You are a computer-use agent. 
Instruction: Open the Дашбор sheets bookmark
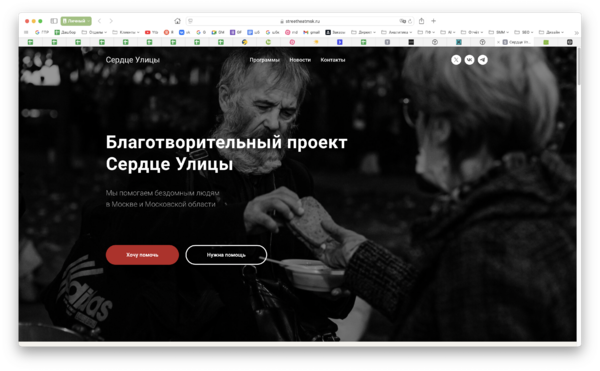pos(65,33)
